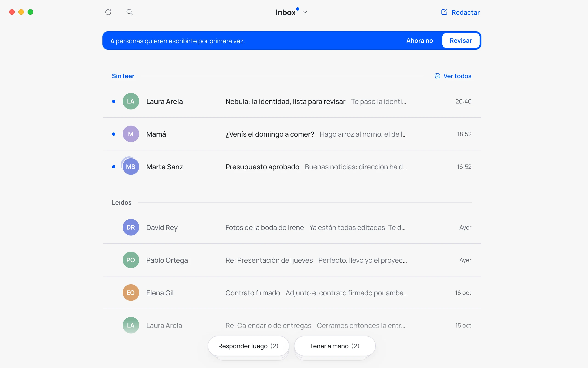
Task: Click the 16:52 timestamp
Action: click(x=464, y=167)
